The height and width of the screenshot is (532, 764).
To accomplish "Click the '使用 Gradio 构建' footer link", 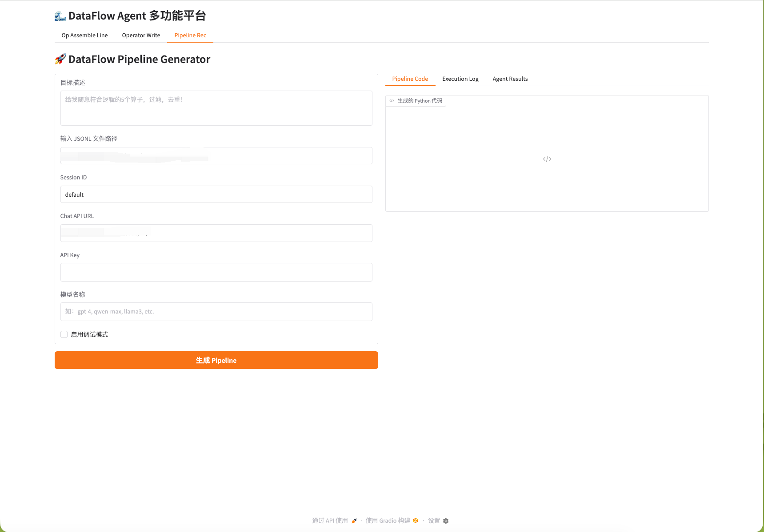I will tap(387, 520).
